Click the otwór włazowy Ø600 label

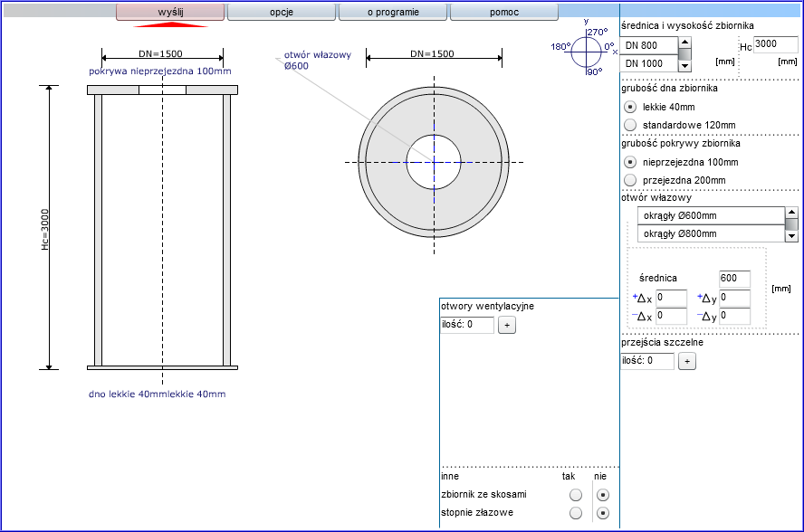[x=318, y=60]
